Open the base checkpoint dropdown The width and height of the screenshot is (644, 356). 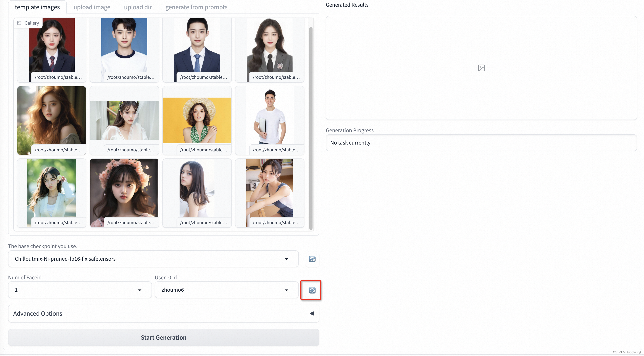point(286,259)
